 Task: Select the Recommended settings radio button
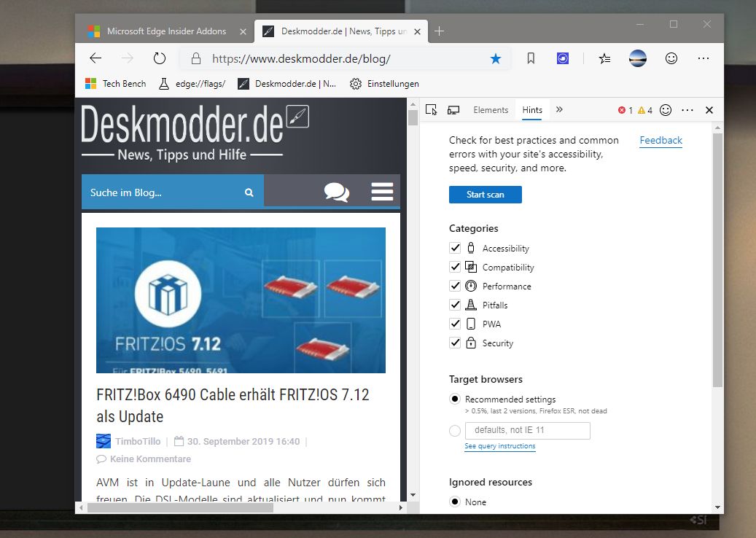coord(455,399)
